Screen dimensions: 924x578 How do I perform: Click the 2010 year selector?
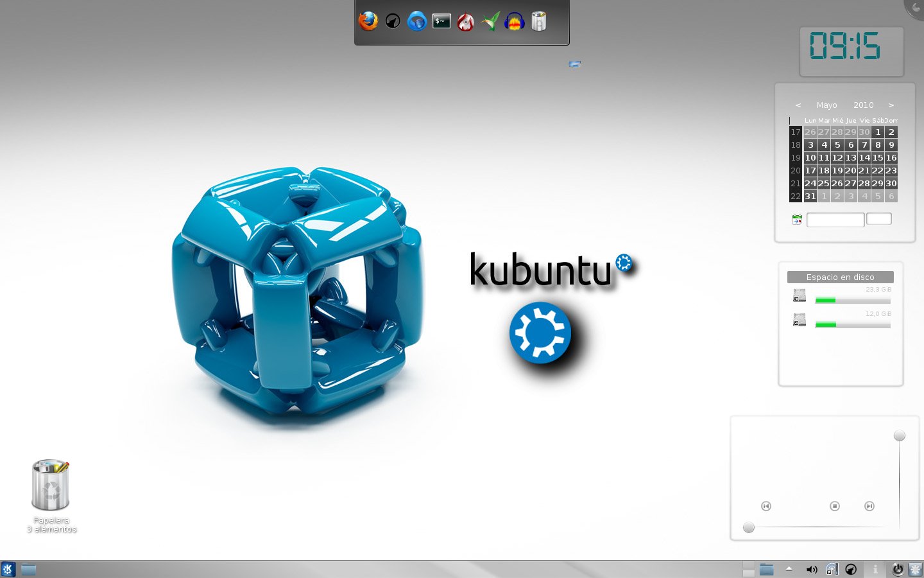tap(863, 105)
